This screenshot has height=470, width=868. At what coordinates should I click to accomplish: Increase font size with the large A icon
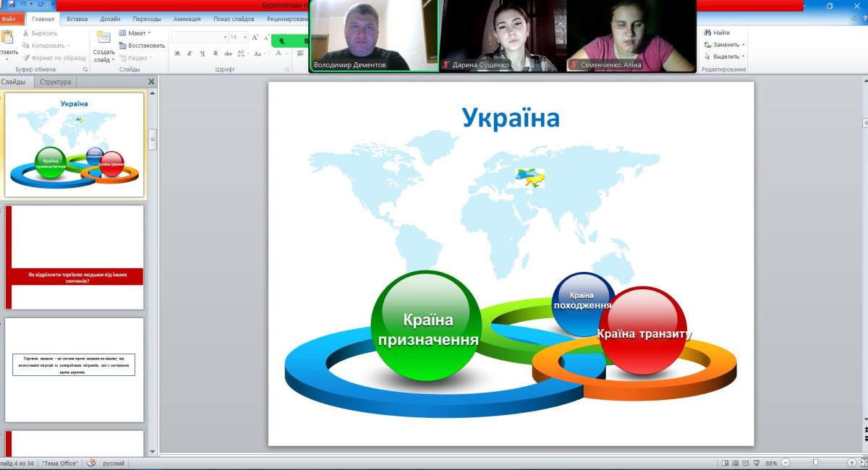click(255, 37)
